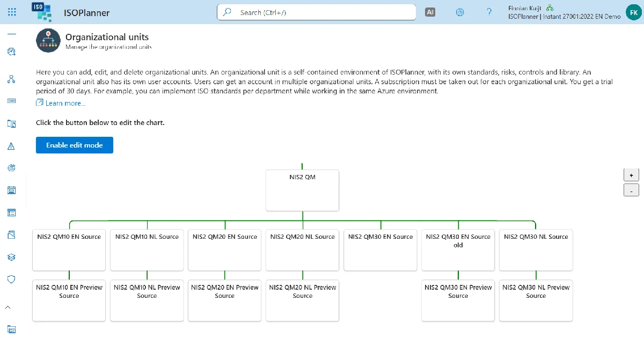Open the settings gear icon
Screen dimensions: 644x338
(459, 12)
